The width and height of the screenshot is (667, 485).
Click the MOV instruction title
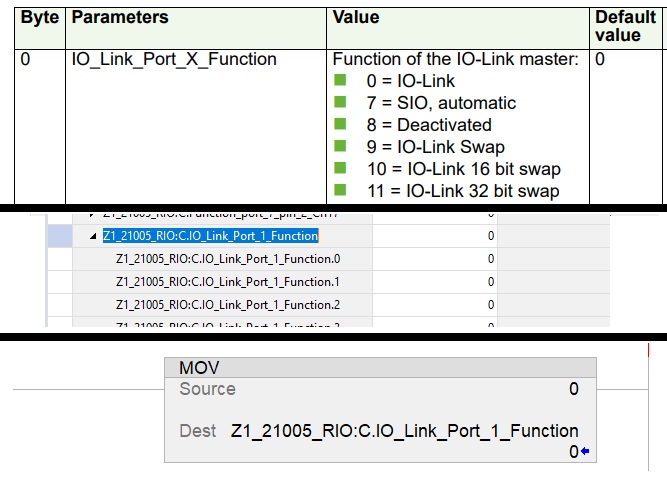coord(199,368)
